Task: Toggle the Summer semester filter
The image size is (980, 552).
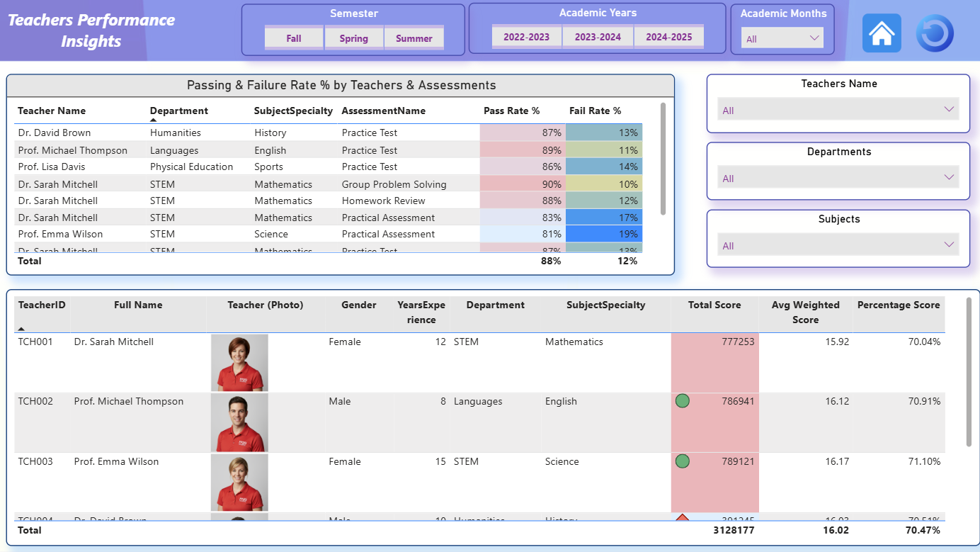Action: (414, 38)
